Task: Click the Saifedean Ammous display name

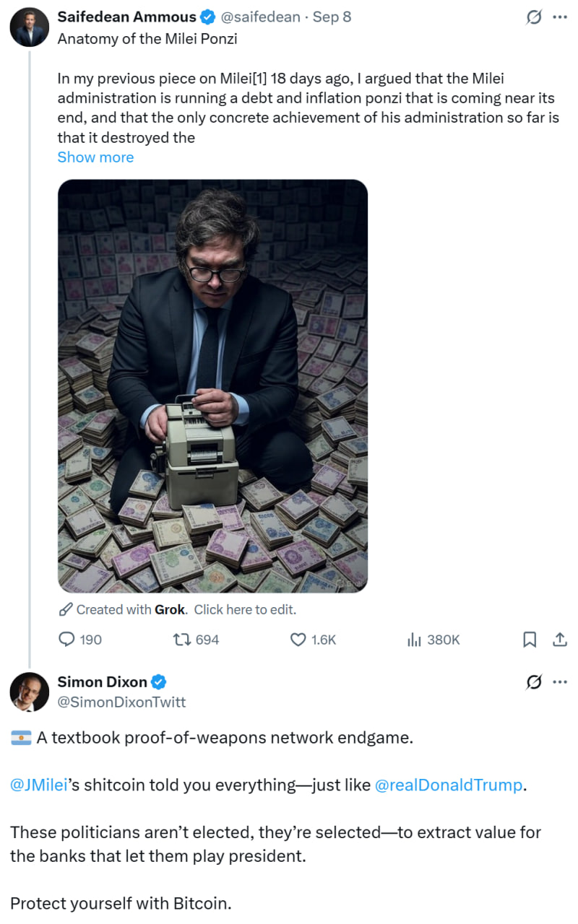Action: (126, 17)
